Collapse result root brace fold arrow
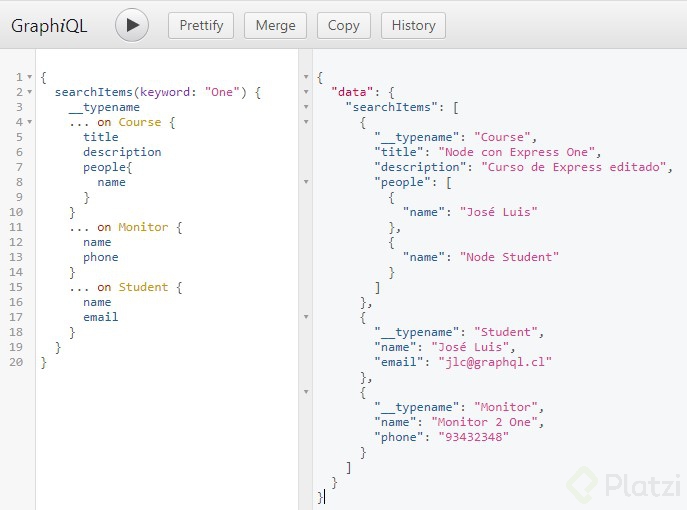The image size is (687, 510). (306, 77)
